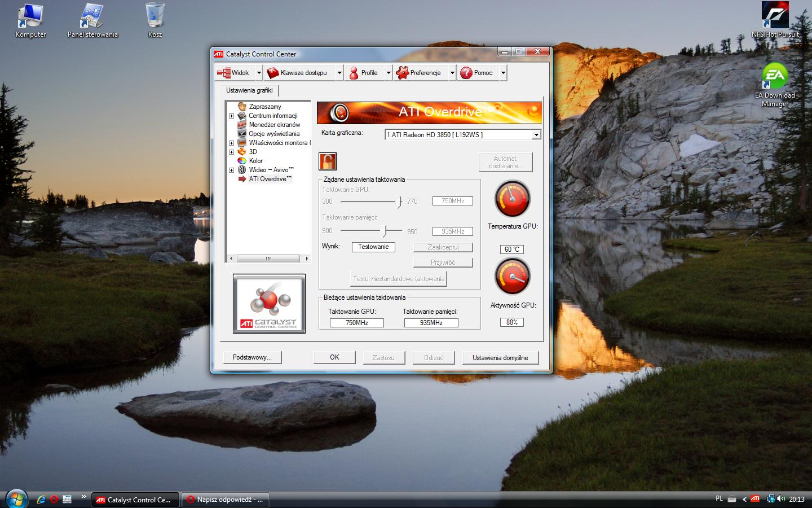Click the Wideo – Avivo film reel icon
Image resolution: width=812 pixels, height=508 pixels.
click(242, 170)
